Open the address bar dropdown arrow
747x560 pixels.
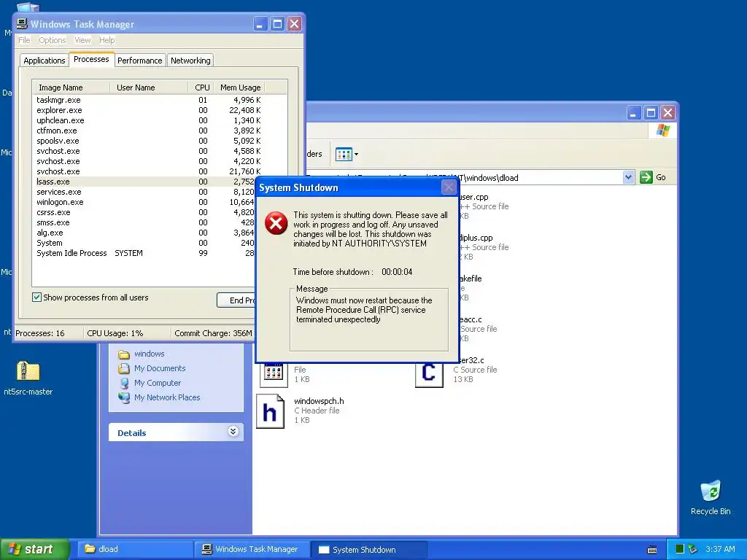(x=628, y=177)
